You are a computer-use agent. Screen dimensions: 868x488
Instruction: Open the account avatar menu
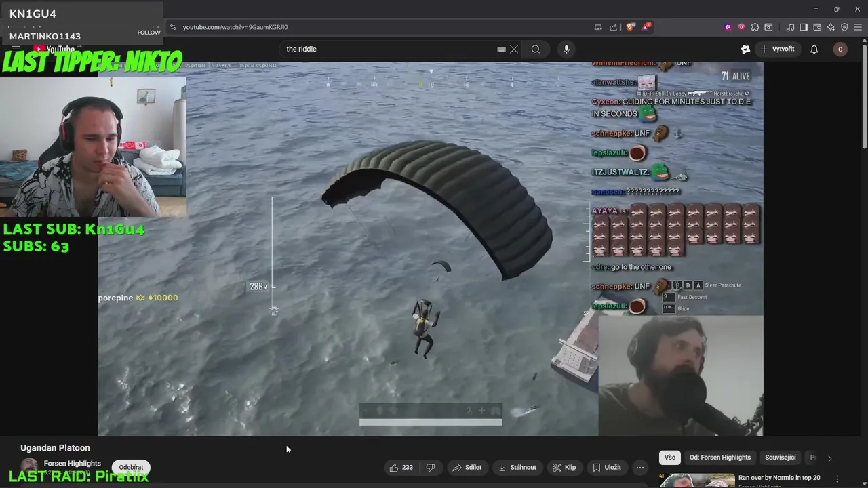pyautogui.click(x=840, y=49)
